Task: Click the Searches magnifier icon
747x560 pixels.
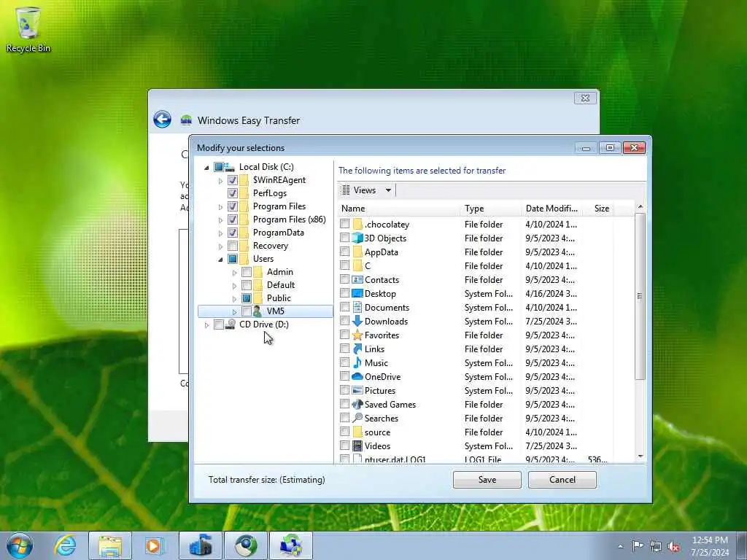Action: (357, 418)
